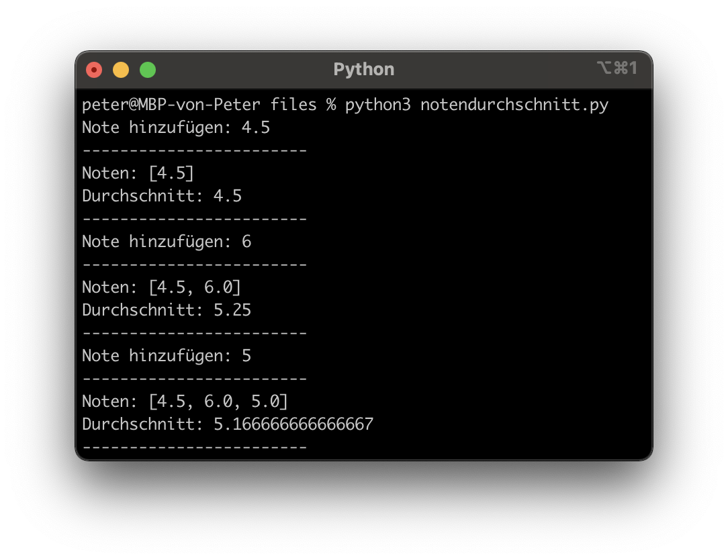This screenshot has width=728, height=560.
Task: Click the ⌥⌘1 window shortcut indicator
Action: 616,68
